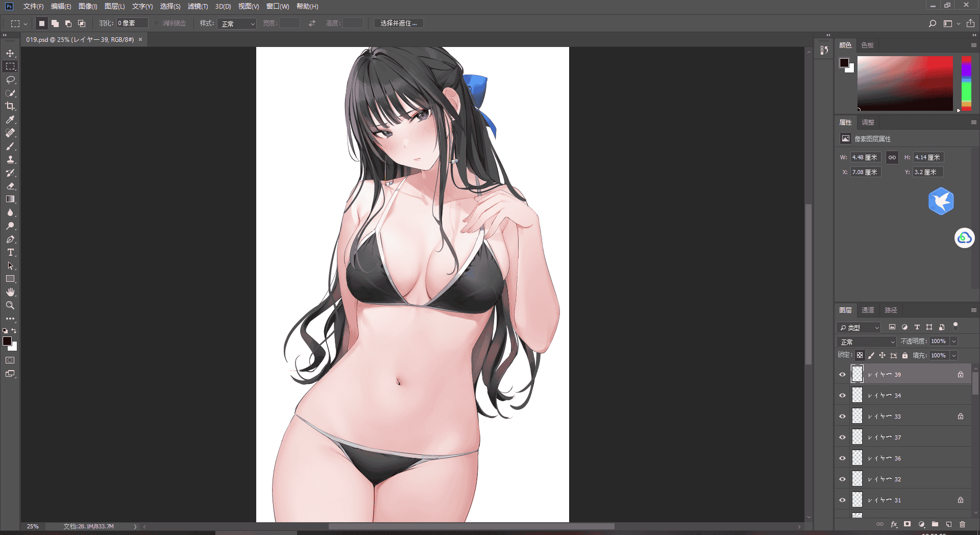Viewport: 980px width, 535px height.
Task: Toggle lock transparent pixels
Action: tap(860, 355)
